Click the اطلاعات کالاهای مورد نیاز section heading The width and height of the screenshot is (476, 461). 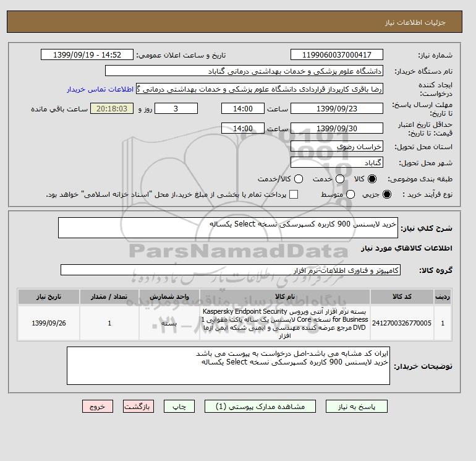click(407, 248)
